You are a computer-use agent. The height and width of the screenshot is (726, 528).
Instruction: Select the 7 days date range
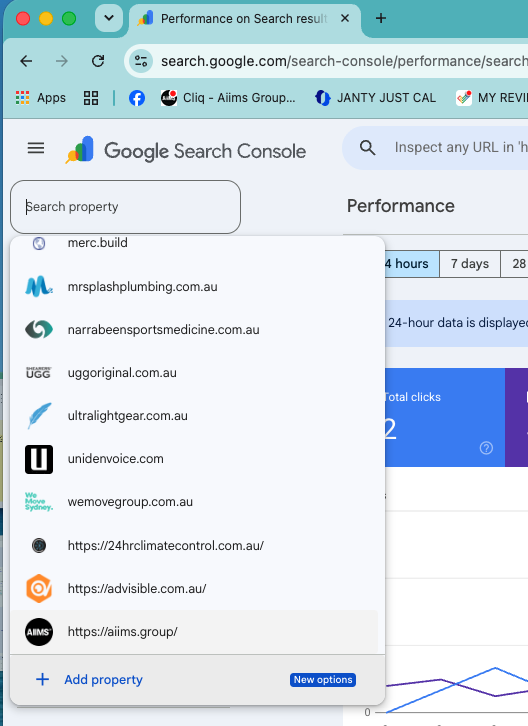[470, 264]
